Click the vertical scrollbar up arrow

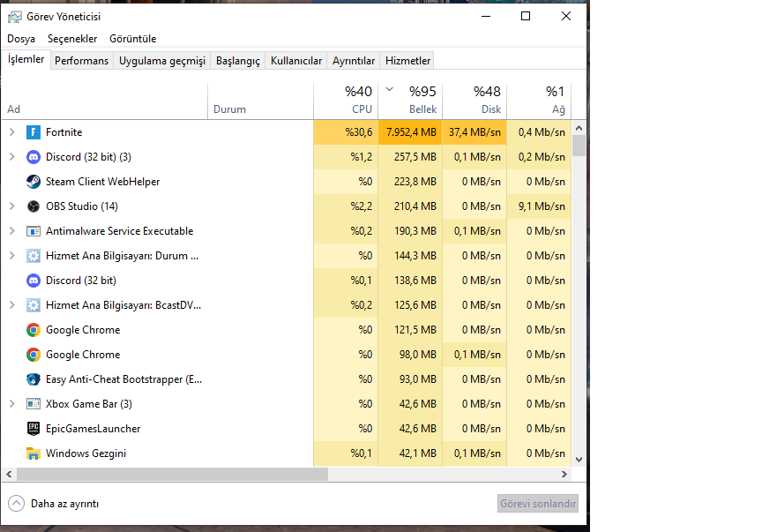click(579, 129)
